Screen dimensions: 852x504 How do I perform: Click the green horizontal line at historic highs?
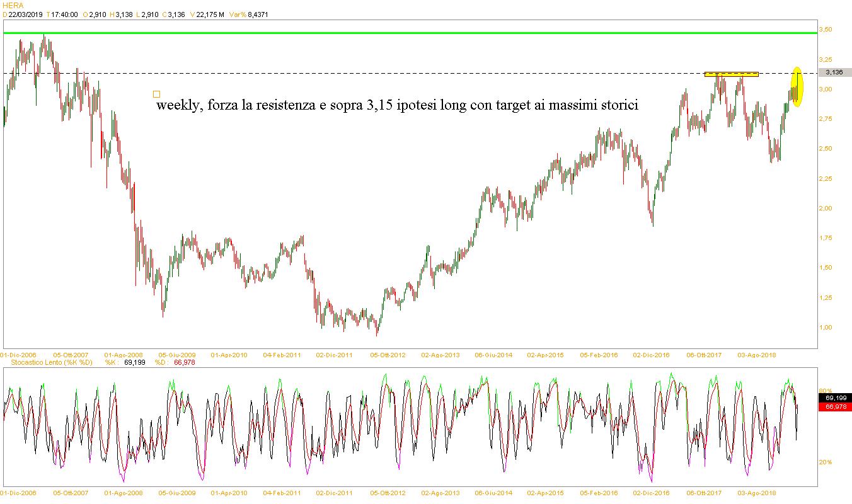tap(410, 32)
